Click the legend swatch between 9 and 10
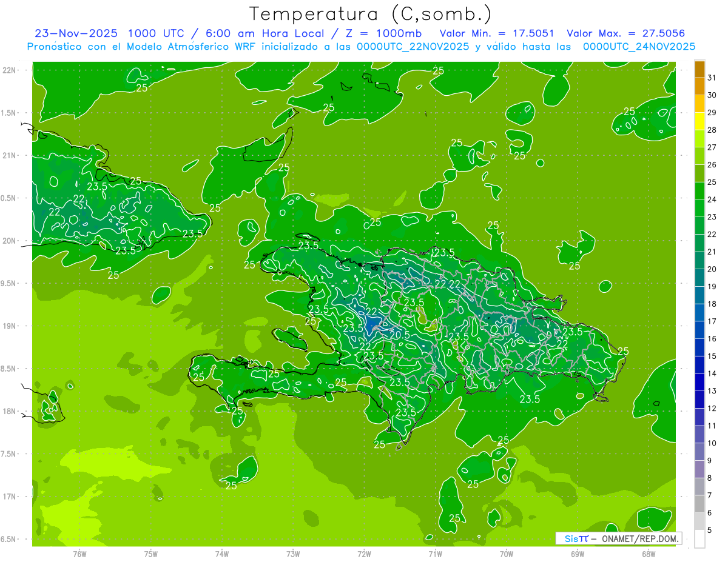 coord(699,452)
